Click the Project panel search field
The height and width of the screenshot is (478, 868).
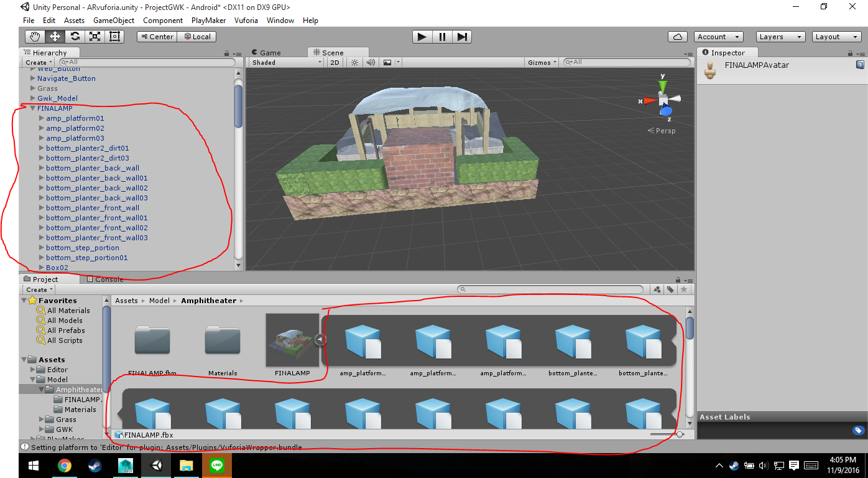coord(550,289)
